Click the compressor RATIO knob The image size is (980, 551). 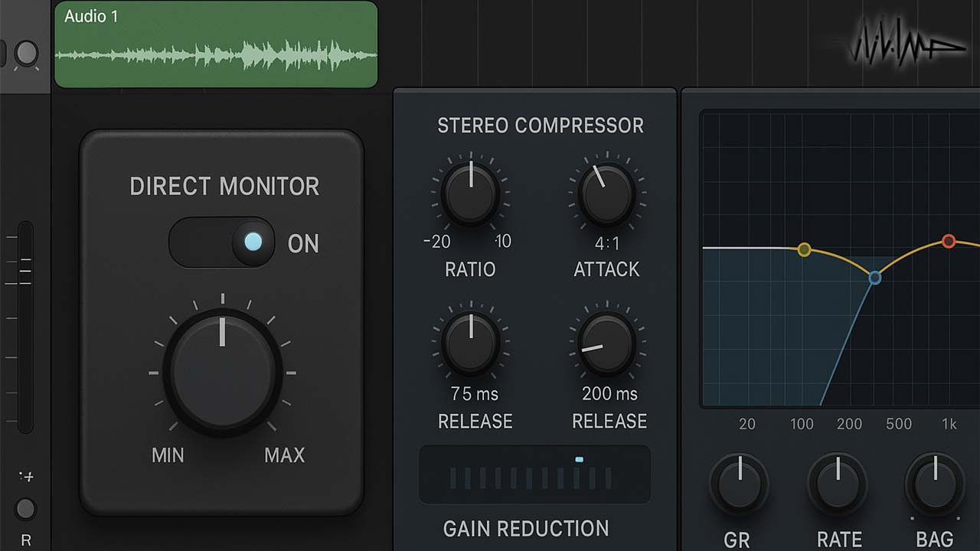471,193
